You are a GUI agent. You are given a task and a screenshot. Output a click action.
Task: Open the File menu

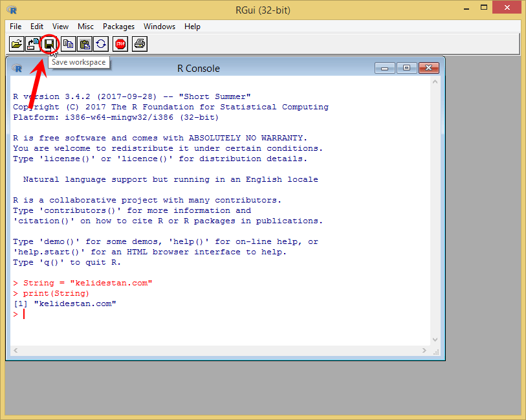(16, 27)
